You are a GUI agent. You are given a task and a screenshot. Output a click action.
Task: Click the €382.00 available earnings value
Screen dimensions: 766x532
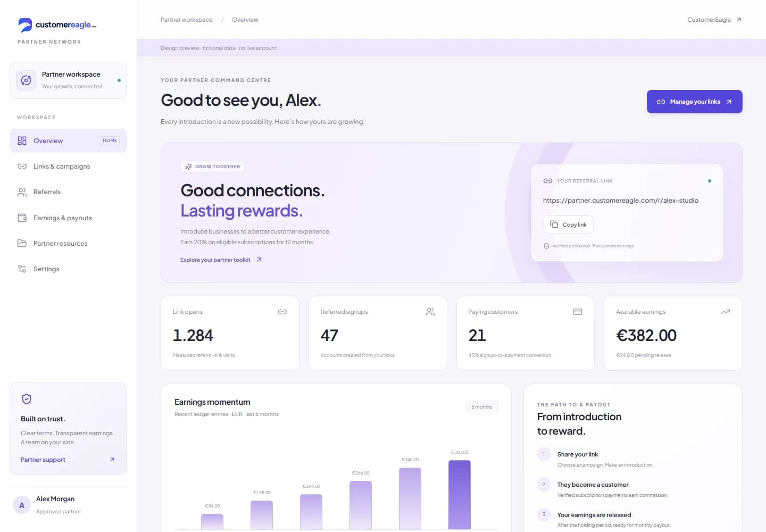pyautogui.click(x=646, y=335)
